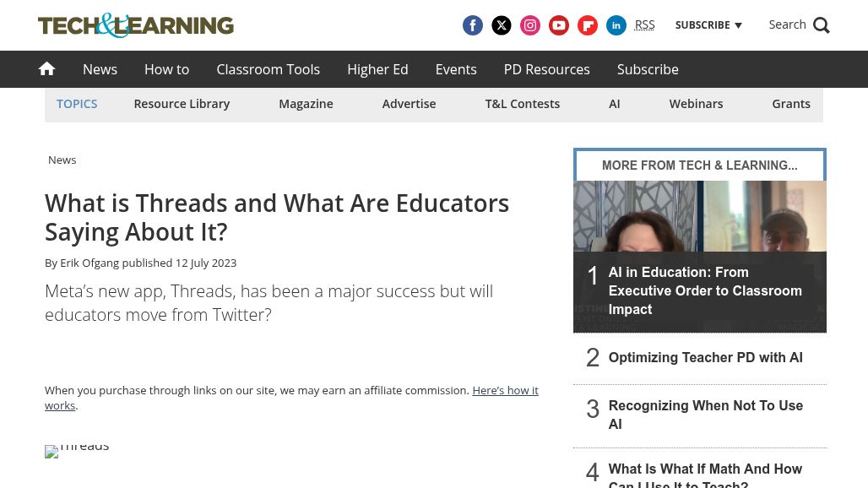The height and width of the screenshot is (488, 868).
Task: Expand the SUBSCRIBE dropdown in header
Action: pos(708,25)
